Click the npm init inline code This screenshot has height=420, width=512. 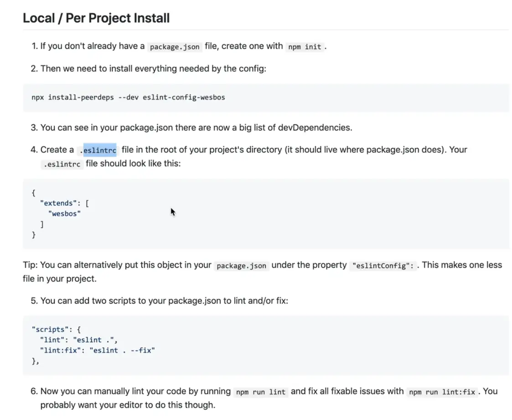point(305,47)
